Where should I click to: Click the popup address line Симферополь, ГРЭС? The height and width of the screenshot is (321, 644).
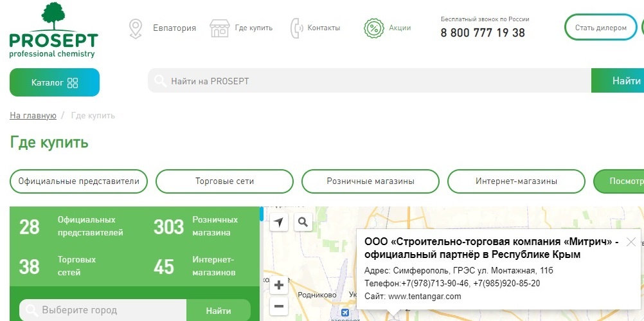(459, 270)
